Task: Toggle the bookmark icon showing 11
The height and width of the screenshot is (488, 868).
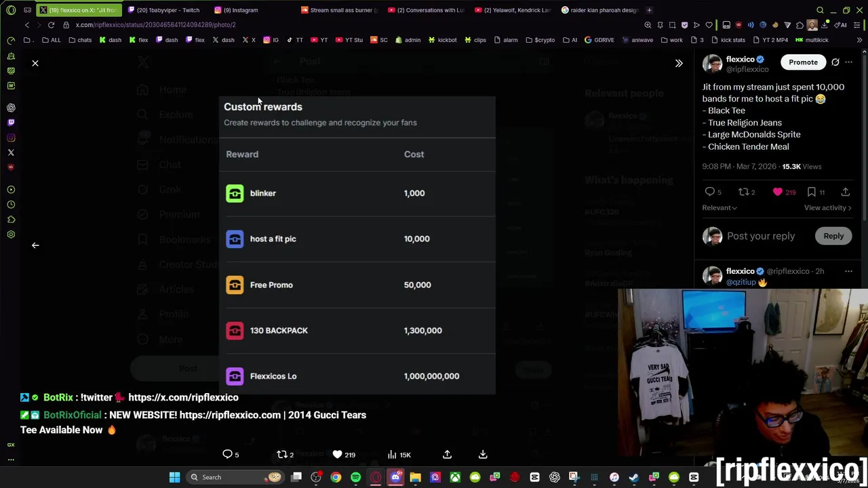Action: (816, 192)
